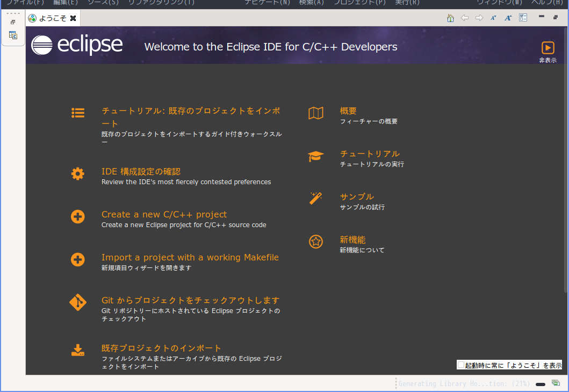Image resolution: width=569 pixels, height=392 pixels.
Task: Minimize the welcome view panel
Action: 542,16
